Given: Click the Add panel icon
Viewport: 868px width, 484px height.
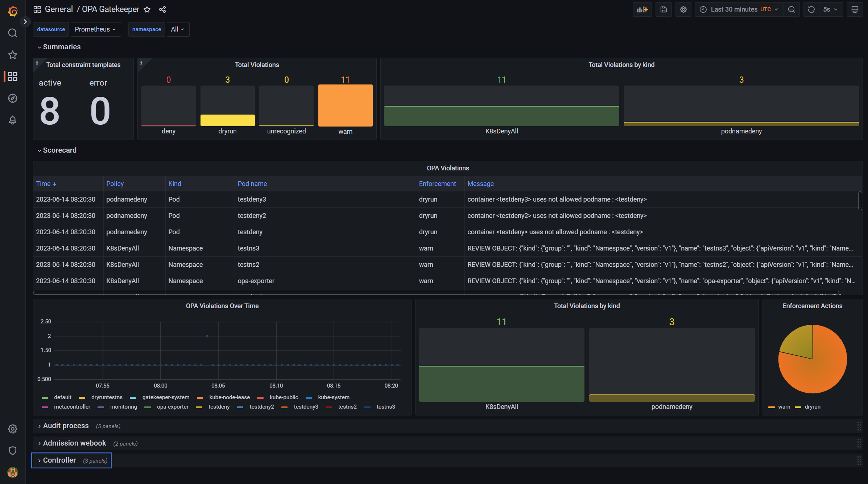Looking at the screenshot, I should 642,9.
